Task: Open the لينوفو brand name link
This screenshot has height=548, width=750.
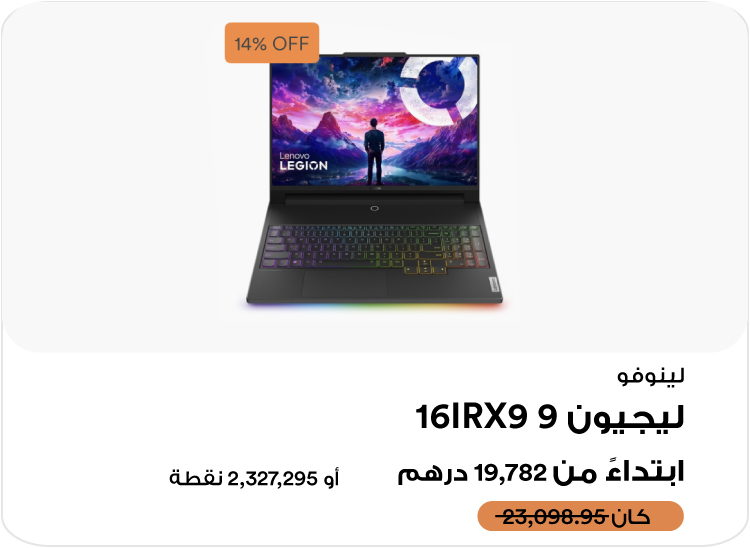Action: [x=651, y=376]
